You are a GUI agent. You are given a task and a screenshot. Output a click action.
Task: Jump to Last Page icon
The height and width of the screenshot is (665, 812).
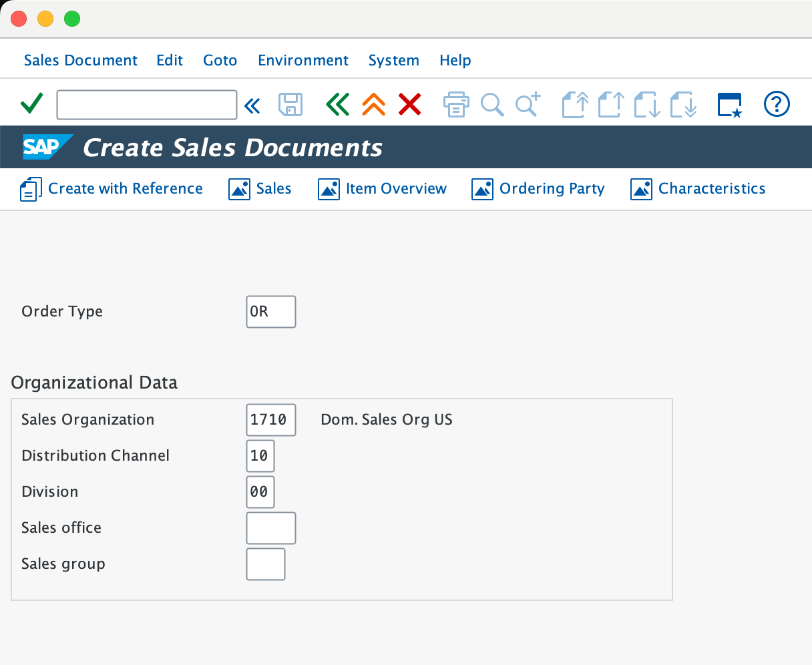[683, 104]
